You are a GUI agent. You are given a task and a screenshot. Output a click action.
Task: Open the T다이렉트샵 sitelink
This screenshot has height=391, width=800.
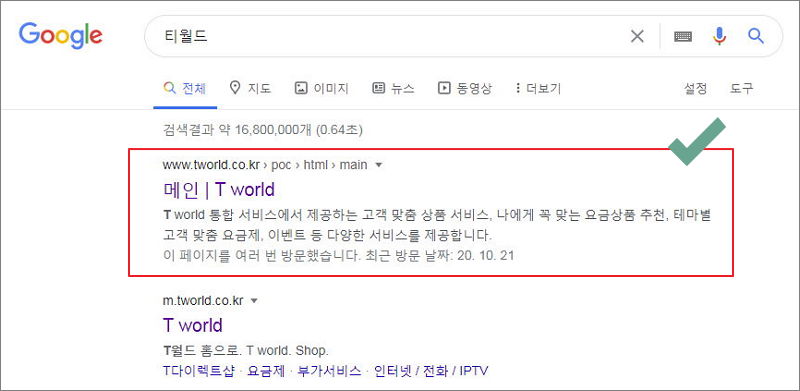pos(198,371)
